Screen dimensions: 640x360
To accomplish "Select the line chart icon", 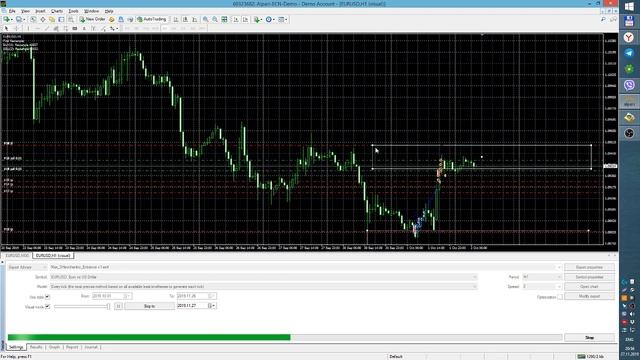I will click(x=195, y=19).
